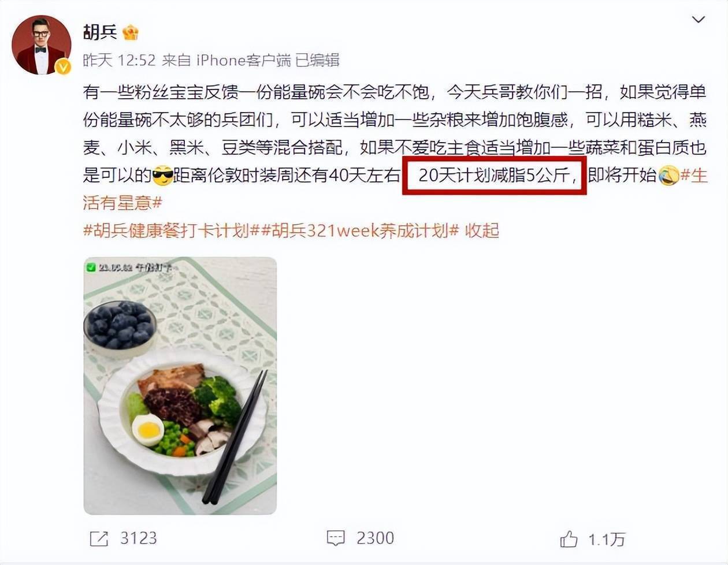Screen dimensions: 728x565
Task: Click the post timestamp 昨天 12:52
Action: [x=120, y=60]
